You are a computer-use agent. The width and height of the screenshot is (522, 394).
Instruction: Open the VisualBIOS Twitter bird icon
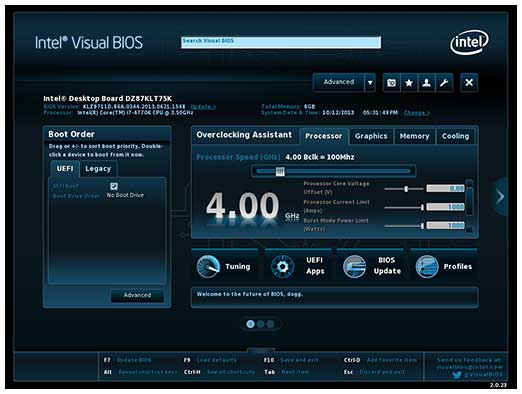(457, 375)
